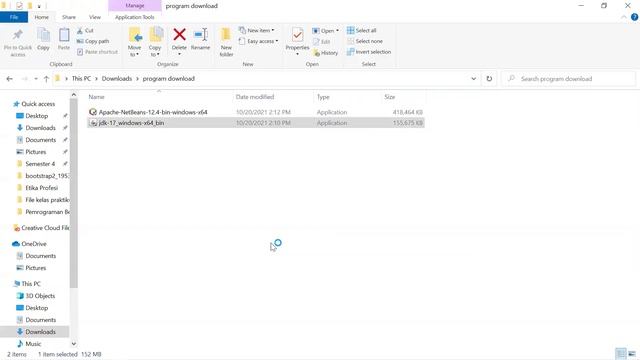Click the History command
640x360 pixels.
(x=325, y=53)
